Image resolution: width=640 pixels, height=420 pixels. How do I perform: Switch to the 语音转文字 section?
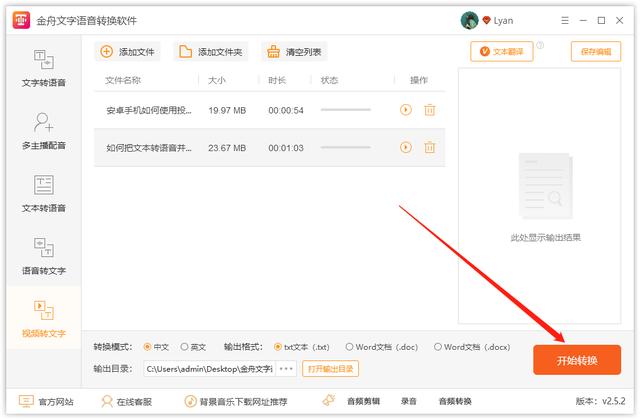44,256
